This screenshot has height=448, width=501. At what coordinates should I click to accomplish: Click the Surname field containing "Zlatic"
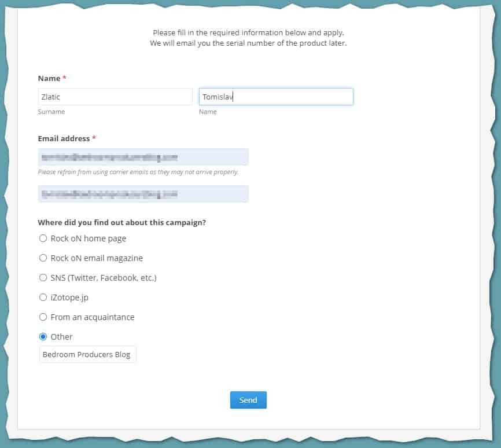pyautogui.click(x=115, y=97)
